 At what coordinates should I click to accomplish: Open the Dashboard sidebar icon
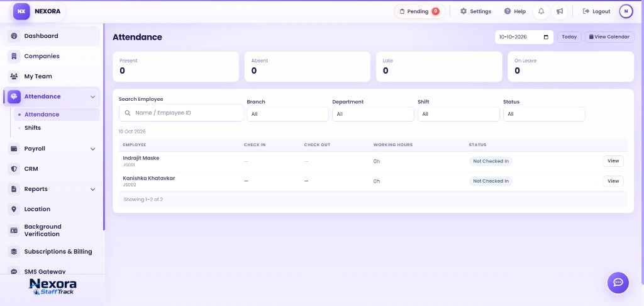click(14, 36)
